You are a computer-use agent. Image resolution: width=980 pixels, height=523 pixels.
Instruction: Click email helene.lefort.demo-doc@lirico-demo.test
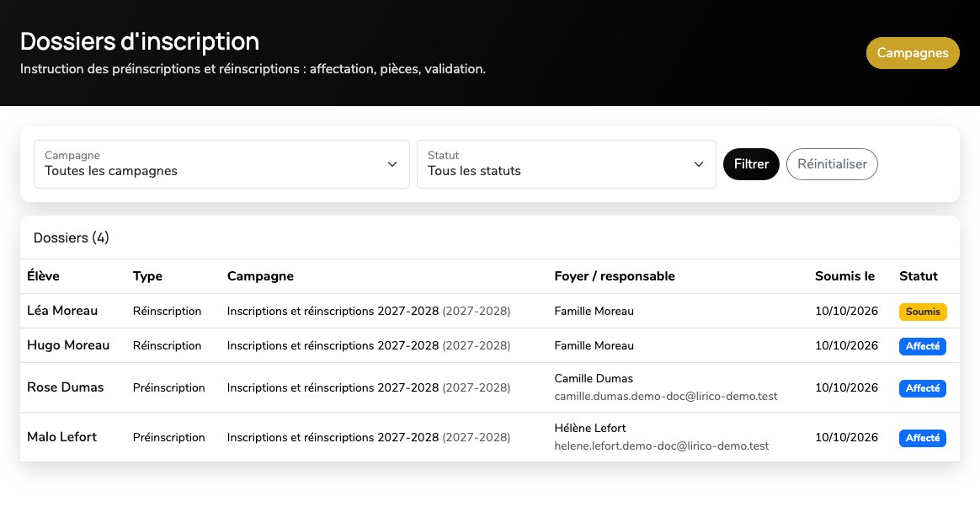click(661, 446)
